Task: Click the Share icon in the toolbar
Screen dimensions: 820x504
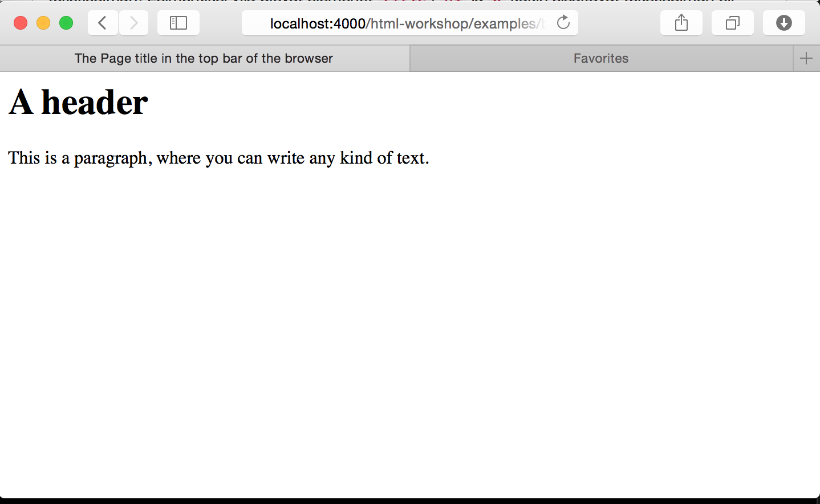Action: point(681,23)
